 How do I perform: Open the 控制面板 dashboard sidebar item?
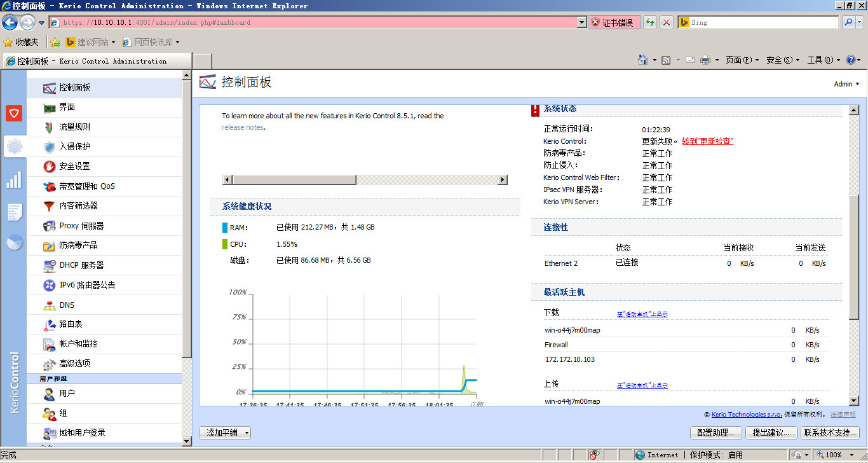tap(104, 88)
